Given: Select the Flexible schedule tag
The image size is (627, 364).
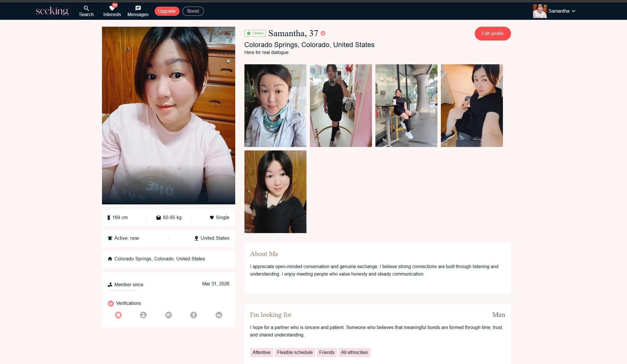Looking at the screenshot, I should [295, 352].
